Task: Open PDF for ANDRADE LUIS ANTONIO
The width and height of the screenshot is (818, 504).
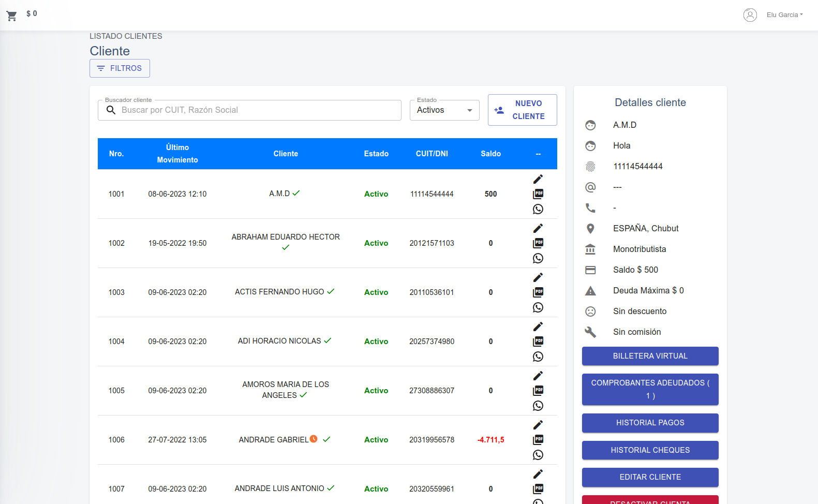Action: (x=538, y=489)
